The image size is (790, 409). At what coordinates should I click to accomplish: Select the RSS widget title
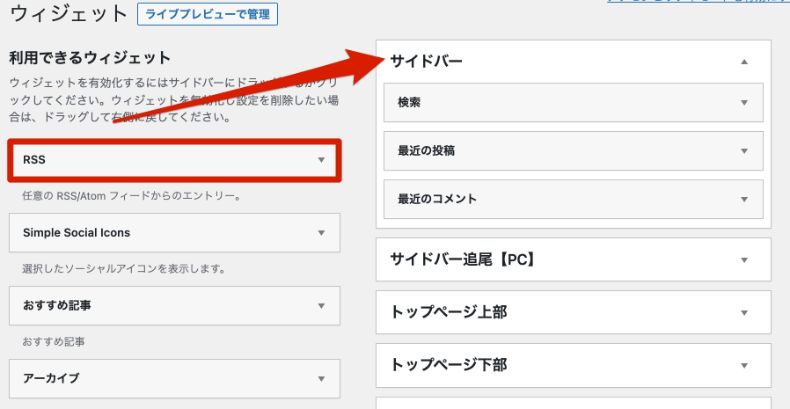pyautogui.click(x=34, y=160)
